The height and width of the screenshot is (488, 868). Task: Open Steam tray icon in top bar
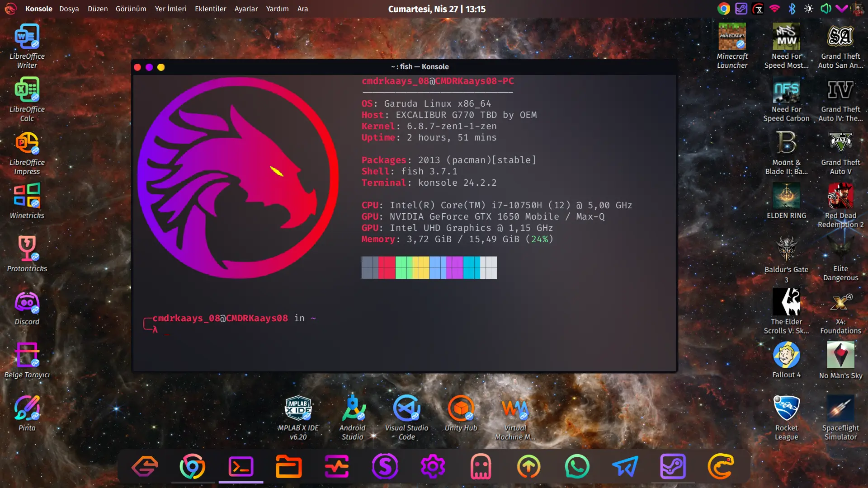(x=741, y=9)
